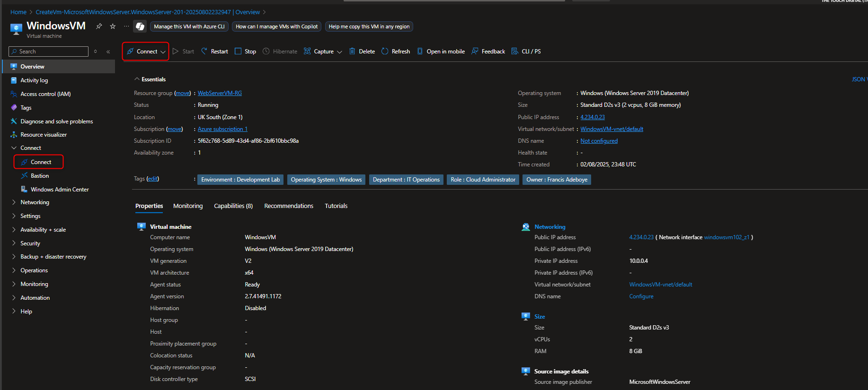Switch to the Monitoring tab

tap(188, 206)
